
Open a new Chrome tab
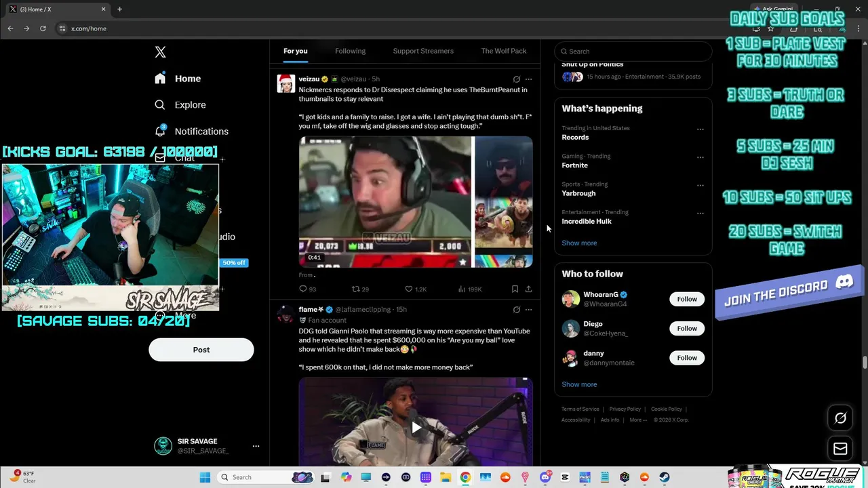119,9
